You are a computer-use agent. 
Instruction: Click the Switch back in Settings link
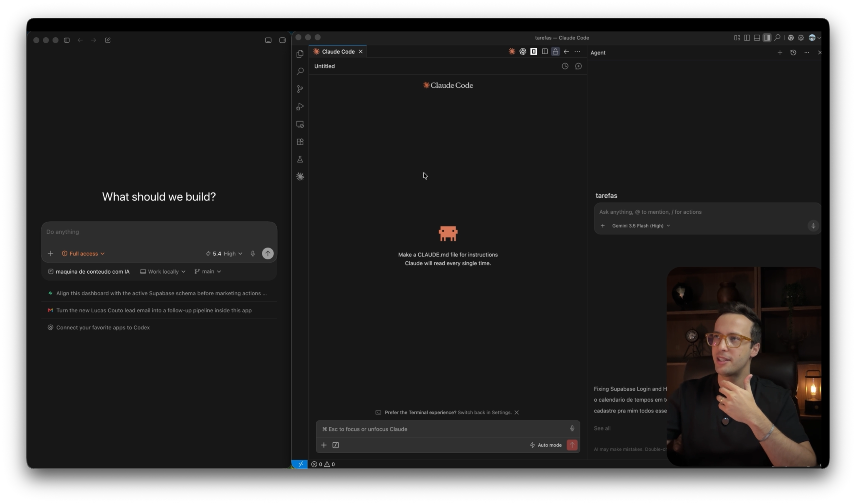[485, 412]
